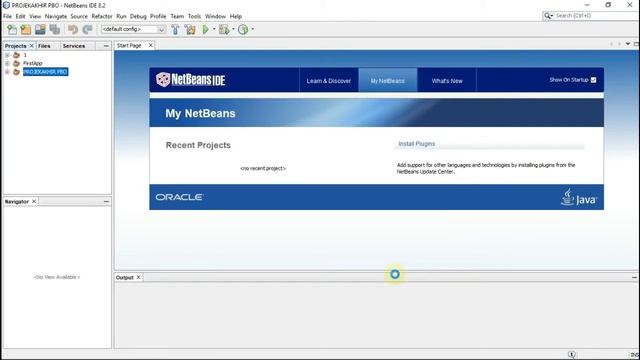Open the View menu

point(35,16)
